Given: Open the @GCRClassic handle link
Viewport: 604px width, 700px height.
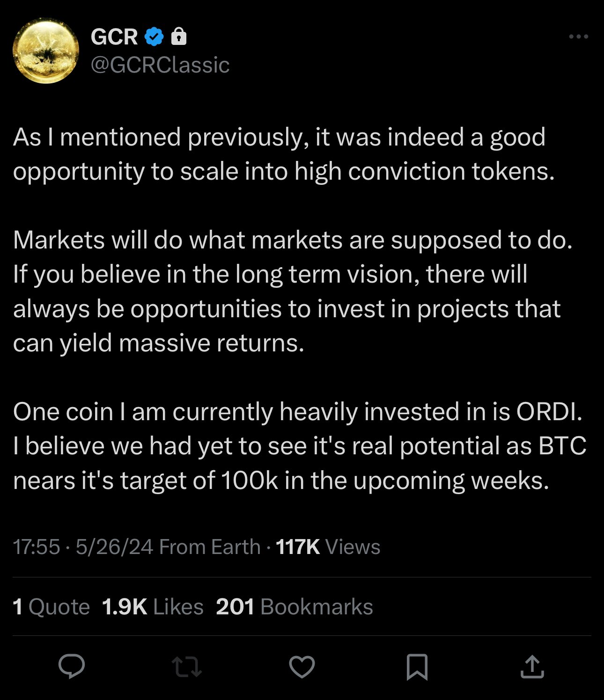Looking at the screenshot, I should [x=160, y=65].
